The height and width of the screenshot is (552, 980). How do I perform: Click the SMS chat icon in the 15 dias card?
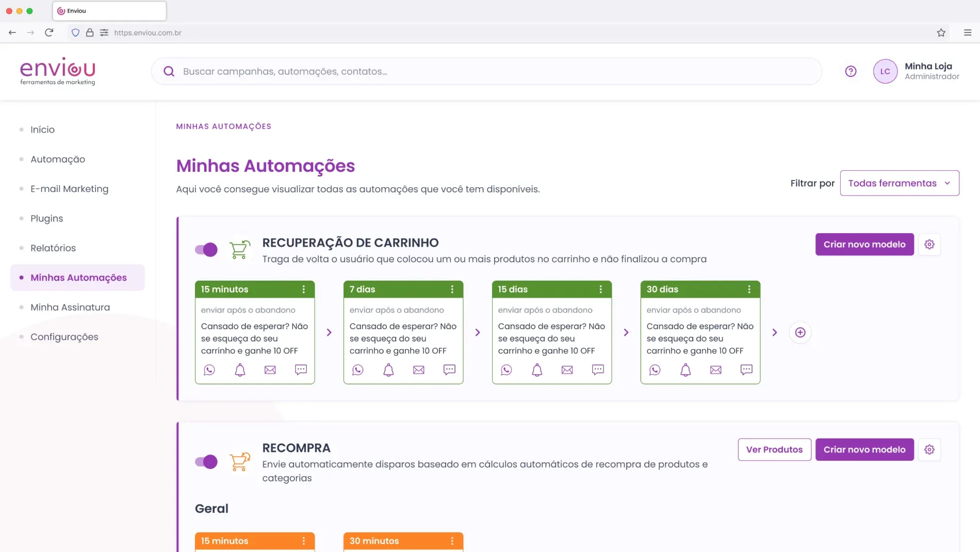[598, 370]
